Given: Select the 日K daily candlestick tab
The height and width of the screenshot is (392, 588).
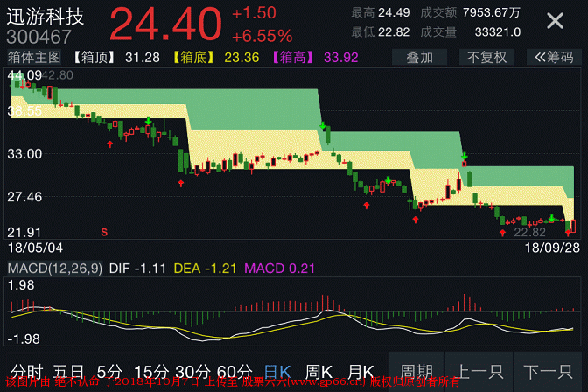Looking at the screenshot, I should pos(277,372).
